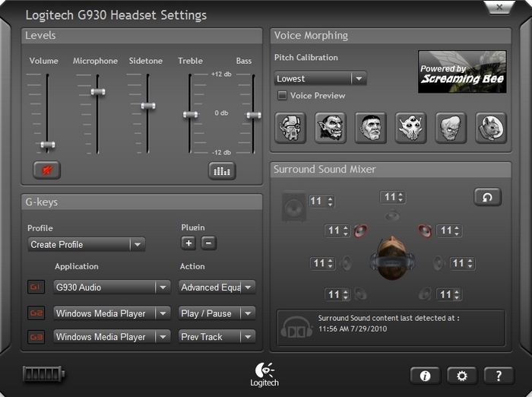Viewport: 532px width, 397px height.
Task: Click the Bass slider handle
Action: (254, 116)
